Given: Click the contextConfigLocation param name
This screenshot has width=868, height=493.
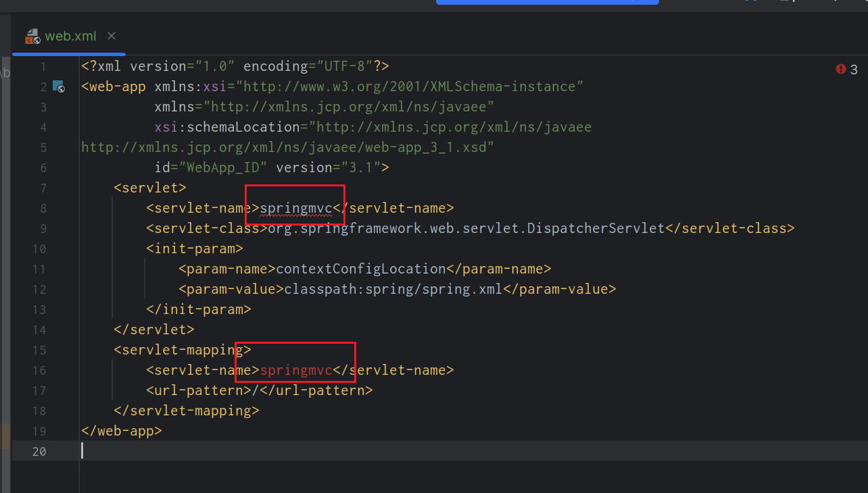Looking at the screenshot, I should (x=360, y=269).
